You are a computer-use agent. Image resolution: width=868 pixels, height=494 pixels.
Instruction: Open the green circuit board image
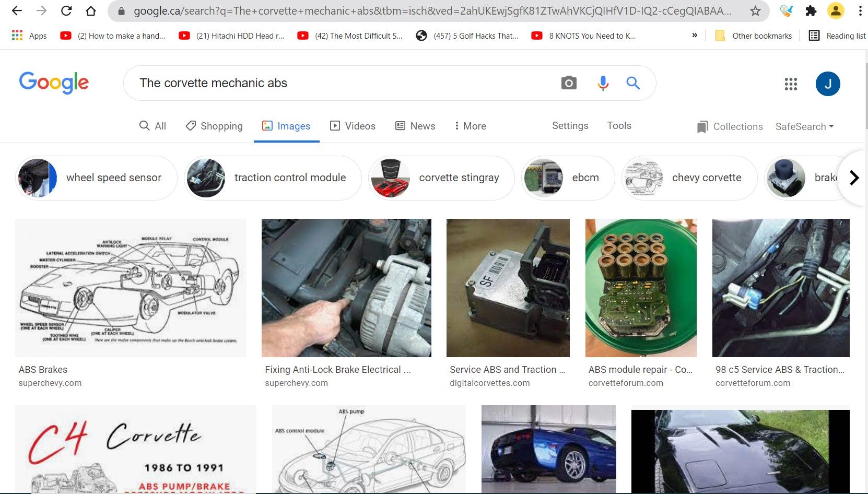pos(641,288)
